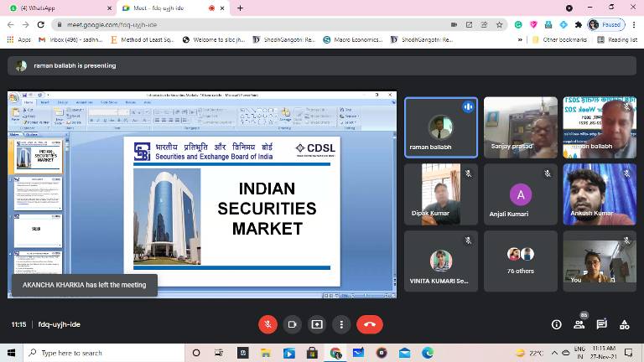Click the tab search dropdown in title bar
Viewport: 644px width, 362px height.
(x=569, y=8)
